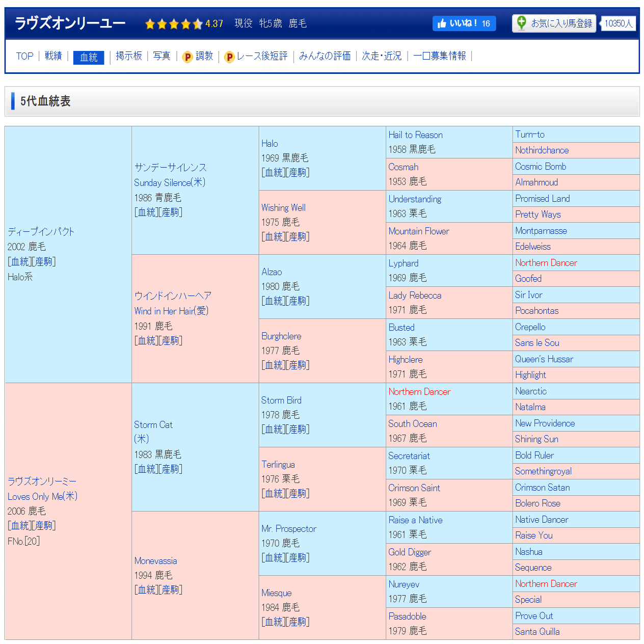
Task: Click the thumbs-up いいね！ button
Action: [464, 23]
